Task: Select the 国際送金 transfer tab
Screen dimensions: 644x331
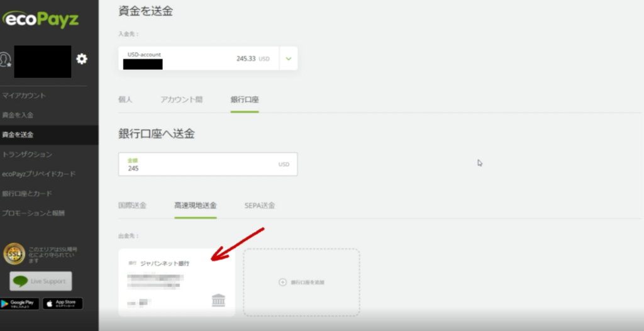Action: pos(132,206)
